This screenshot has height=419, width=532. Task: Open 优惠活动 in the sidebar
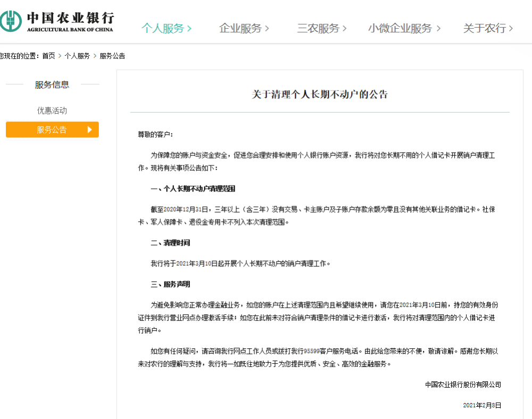click(52, 111)
